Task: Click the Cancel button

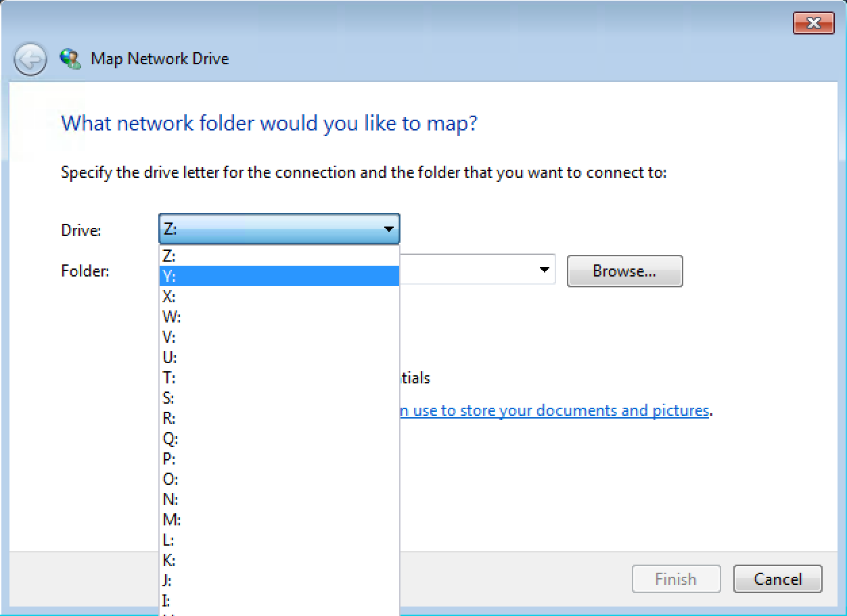Action: pyautogui.click(x=778, y=579)
